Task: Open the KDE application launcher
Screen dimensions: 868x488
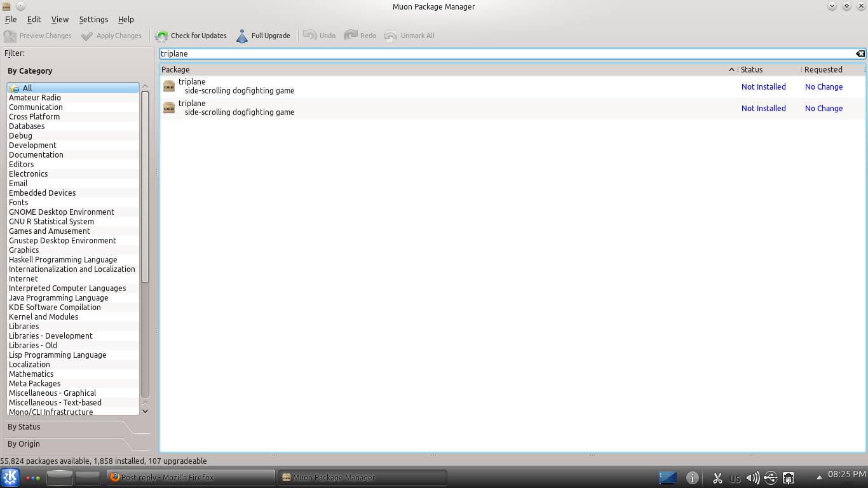Action: pyautogui.click(x=10, y=478)
